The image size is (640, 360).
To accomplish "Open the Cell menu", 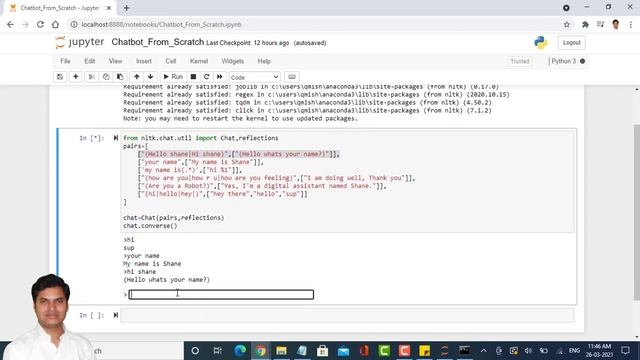I will [171, 61].
